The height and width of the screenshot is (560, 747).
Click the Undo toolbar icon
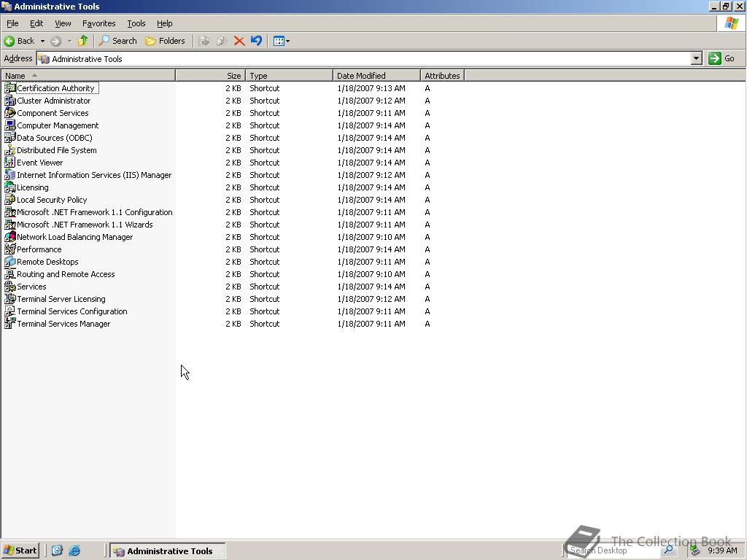tap(256, 41)
